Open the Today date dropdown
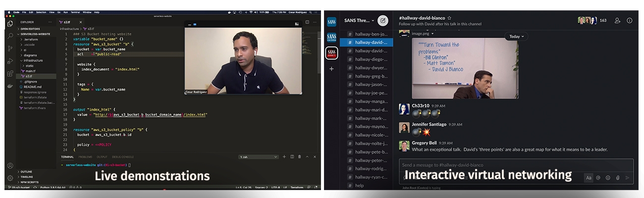644x198 pixels. click(x=517, y=37)
